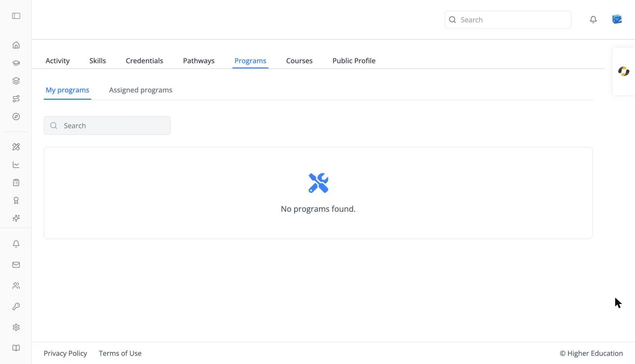
Task: Switch to the Credentials tab
Action: click(144, 61)
